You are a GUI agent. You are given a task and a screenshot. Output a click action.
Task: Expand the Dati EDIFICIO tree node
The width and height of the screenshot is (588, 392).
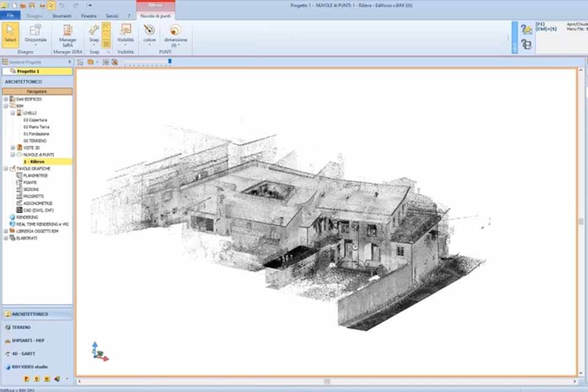tap(6, 99)
